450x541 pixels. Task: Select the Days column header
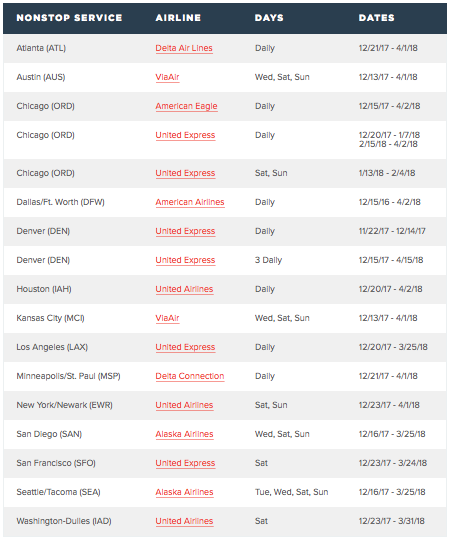[x=269, y=18]
